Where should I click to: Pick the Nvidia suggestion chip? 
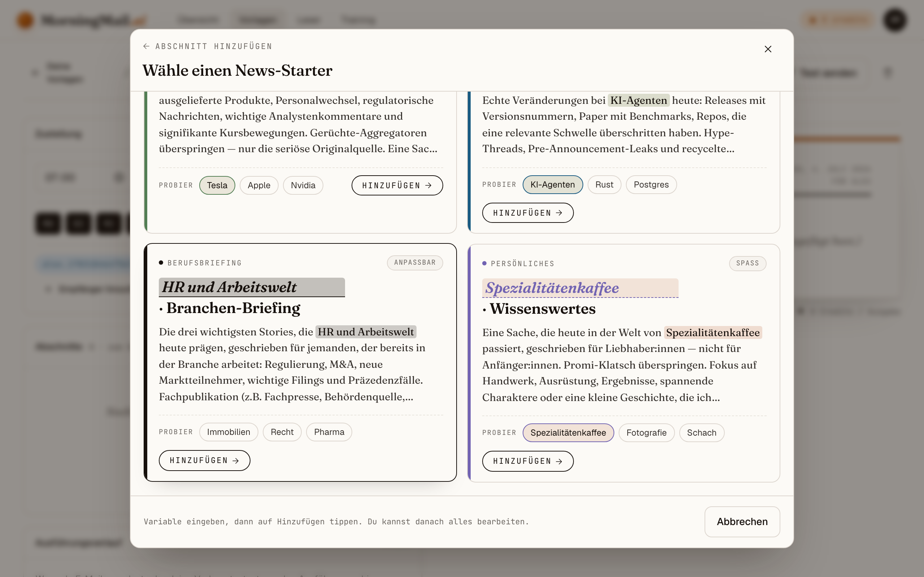coord(303,185)
